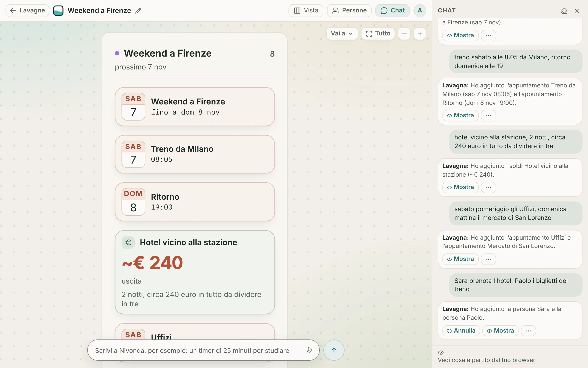Select the user message about treno sabato 8:05
This screenshot has width=588, height=368.
tap(516, 62)
